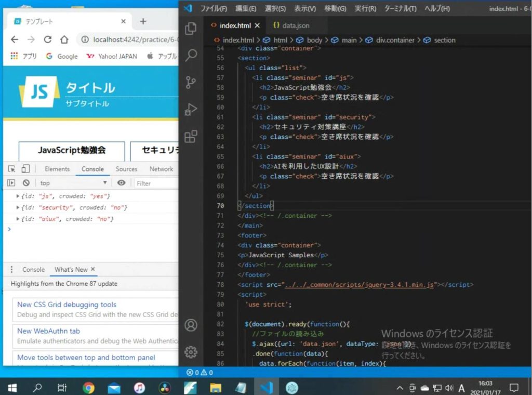Open the VS Code Explorer panel
532x395 pixels.
click(x=191, y=28)
